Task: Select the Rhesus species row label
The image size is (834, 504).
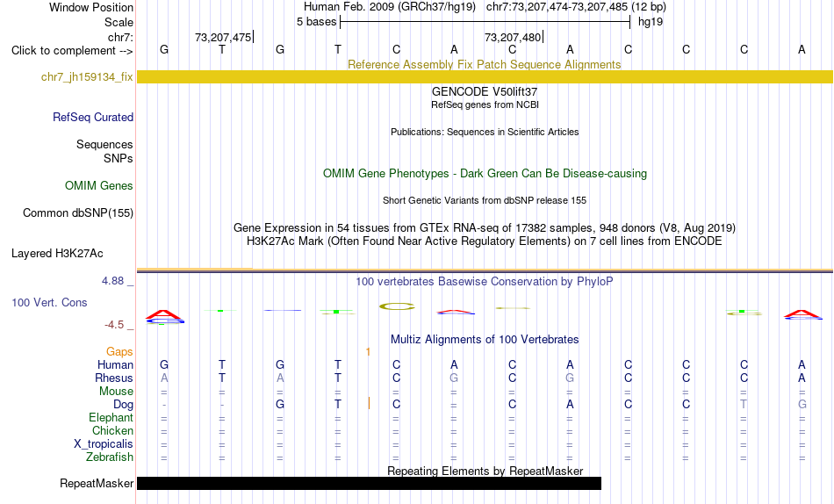Action: pos(114,378)
